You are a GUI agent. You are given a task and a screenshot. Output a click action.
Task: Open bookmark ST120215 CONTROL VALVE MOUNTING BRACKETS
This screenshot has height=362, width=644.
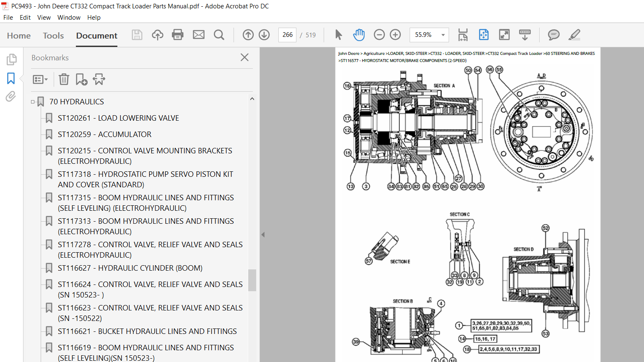(x=145, y=156)
